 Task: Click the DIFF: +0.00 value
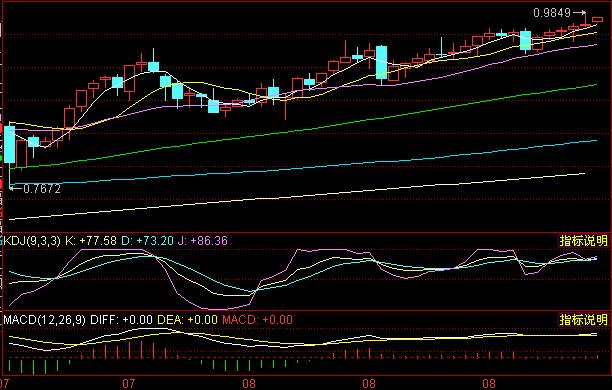[121, 320]
